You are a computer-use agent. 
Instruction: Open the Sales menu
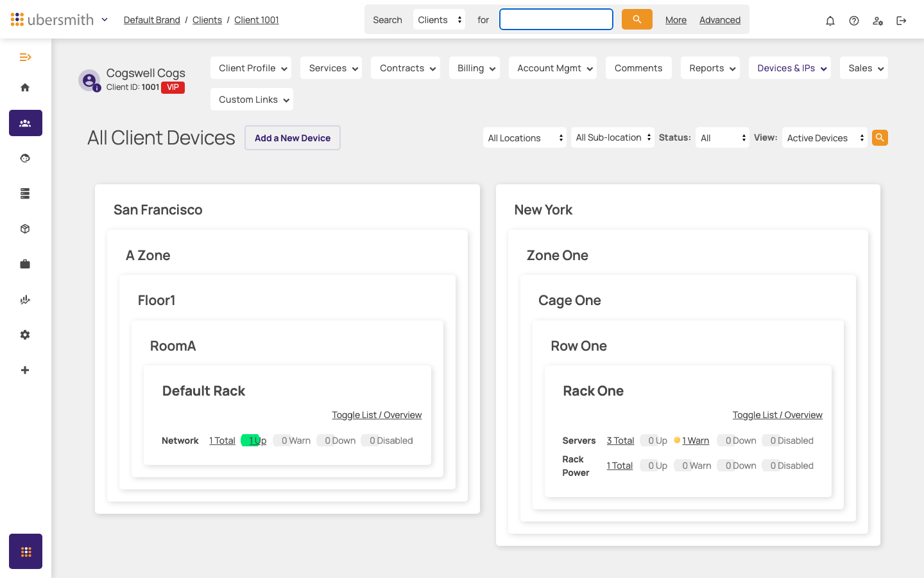(864, 68)
